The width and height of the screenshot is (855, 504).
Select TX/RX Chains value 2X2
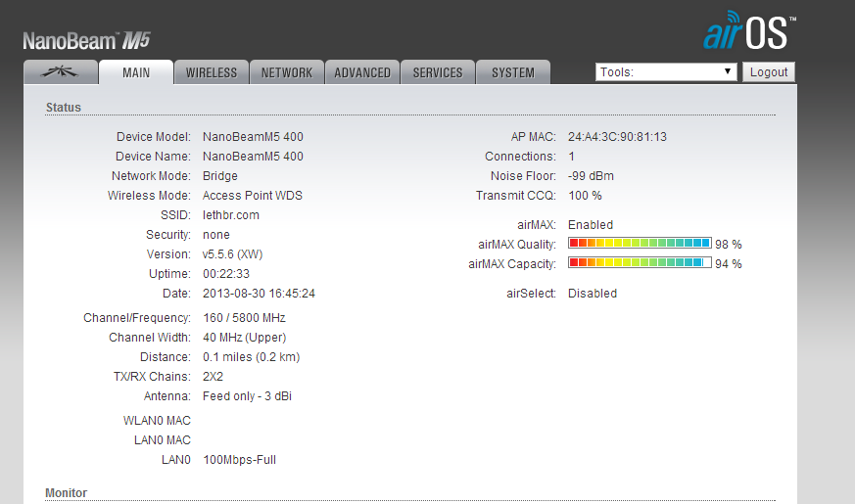pos(214,377)
